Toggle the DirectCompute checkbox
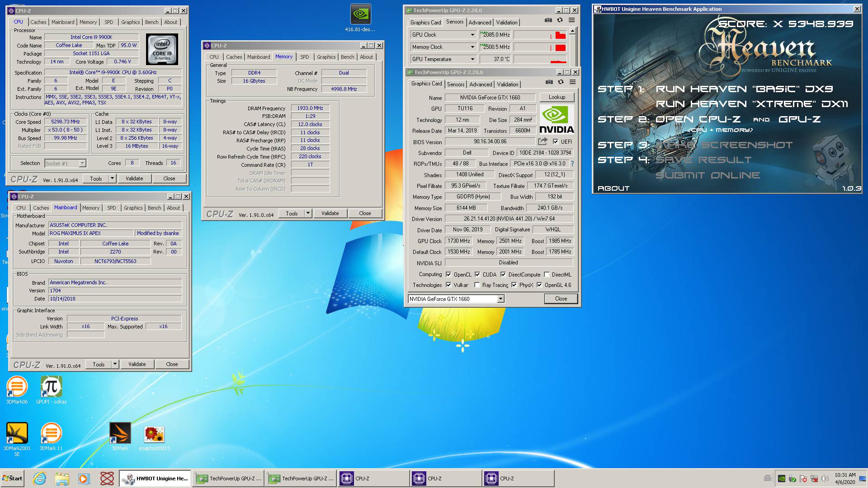Image resolution: width=868 pixels, height=488 pixels. [503, 274]
